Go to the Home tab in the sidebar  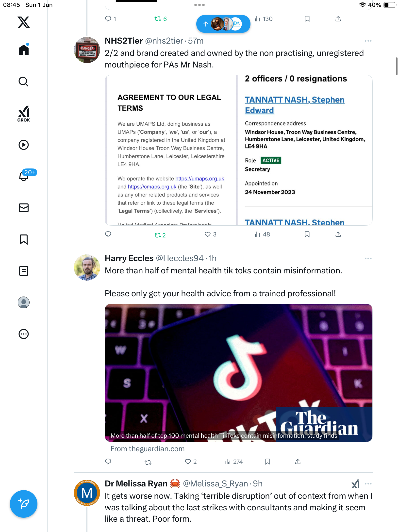click(24, 50)
